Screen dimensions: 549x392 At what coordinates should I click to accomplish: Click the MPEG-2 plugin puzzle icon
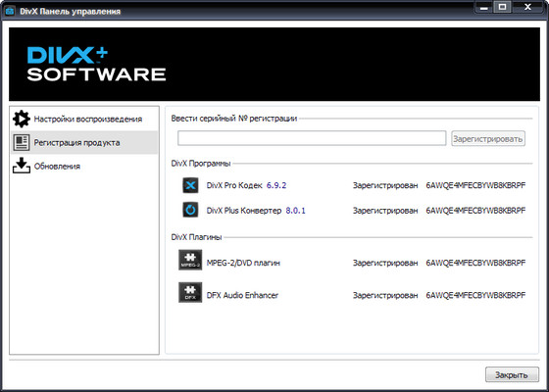190,260
